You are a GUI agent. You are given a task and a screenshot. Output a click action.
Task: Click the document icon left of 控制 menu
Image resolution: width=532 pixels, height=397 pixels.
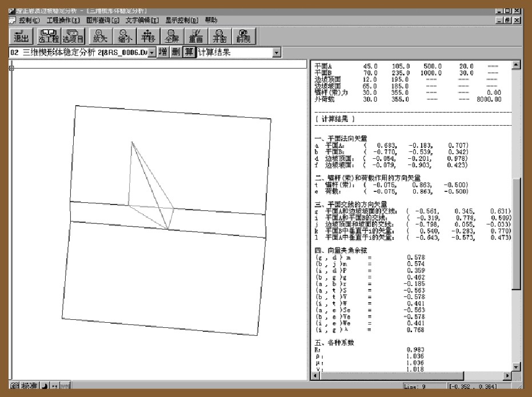point(13,20)
